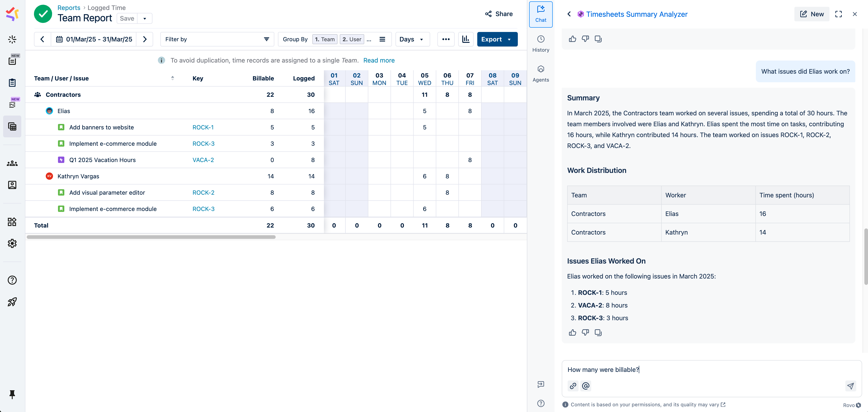Send the chat message with the paper plane icon
Screen dimensions: 868x412
coord(851,386)
